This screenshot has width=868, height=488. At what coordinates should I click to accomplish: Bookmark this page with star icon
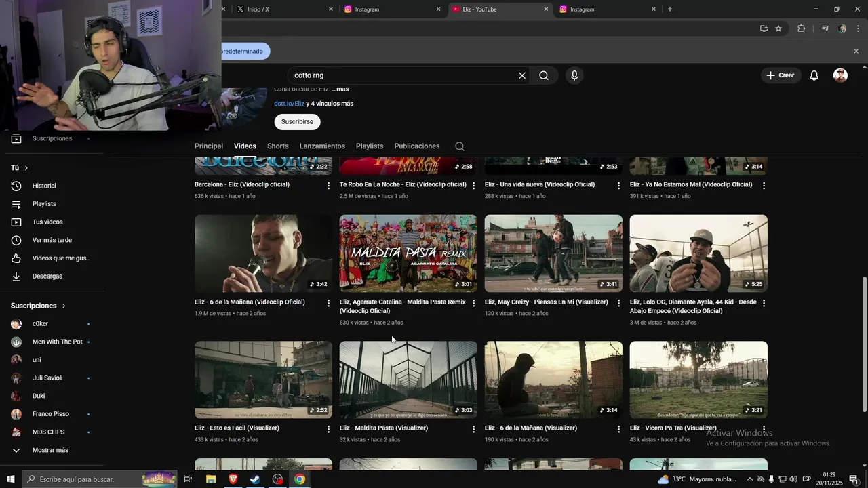778,28
